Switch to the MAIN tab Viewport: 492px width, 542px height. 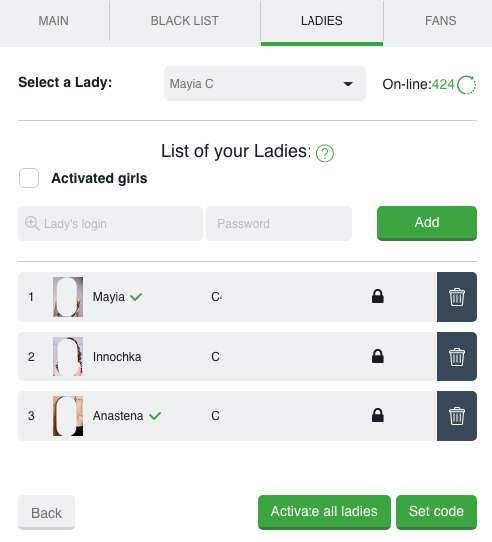click(x=54, y=21)
